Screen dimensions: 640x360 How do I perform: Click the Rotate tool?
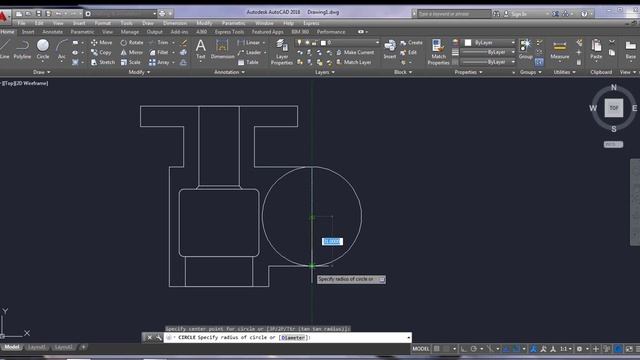click(x=131, y=42)
